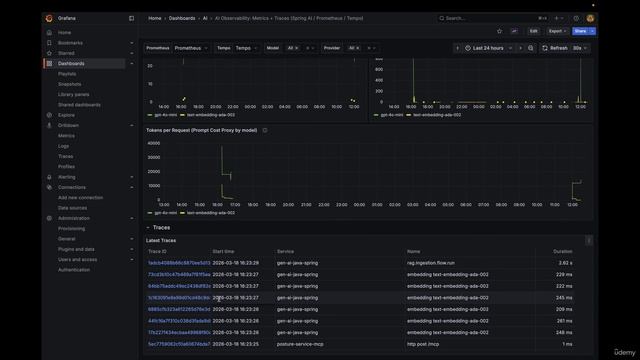
Task: Remove the All chip from Provider filter
Action: pyautogui.click(x=358, y=48)
